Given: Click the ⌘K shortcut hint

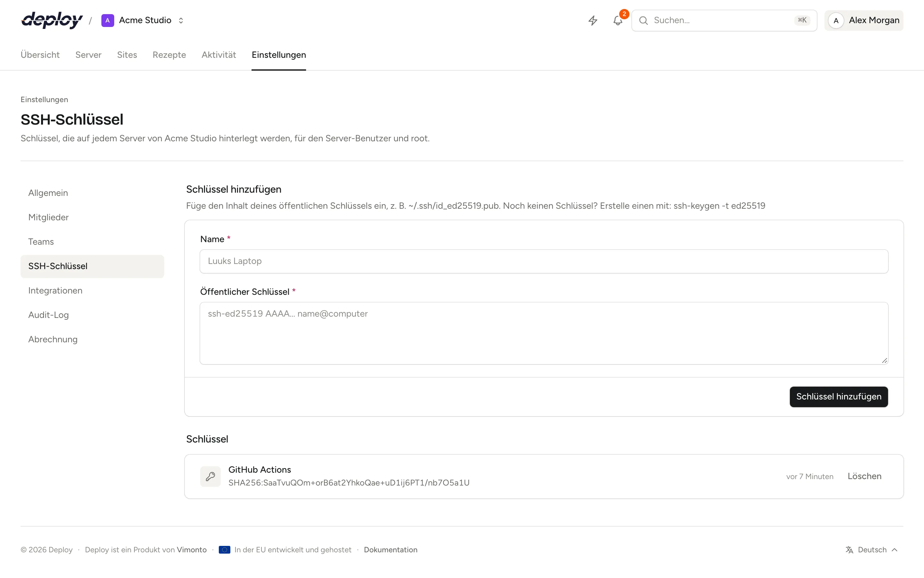Looking at the screenshot, I should point(802,20).
